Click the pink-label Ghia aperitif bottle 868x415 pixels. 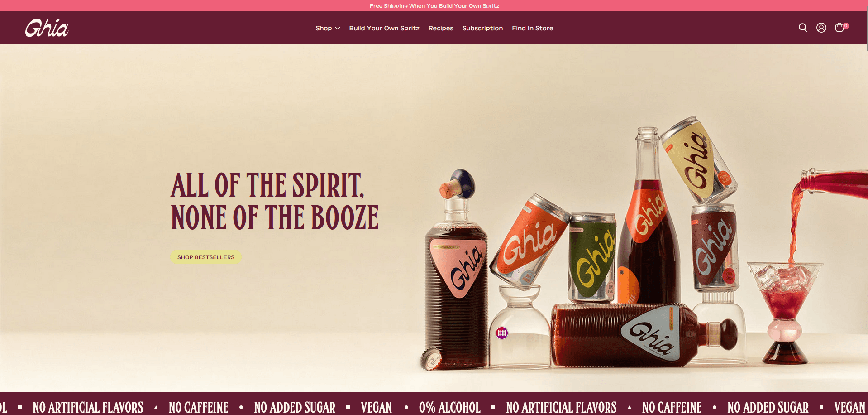point(456,272)
